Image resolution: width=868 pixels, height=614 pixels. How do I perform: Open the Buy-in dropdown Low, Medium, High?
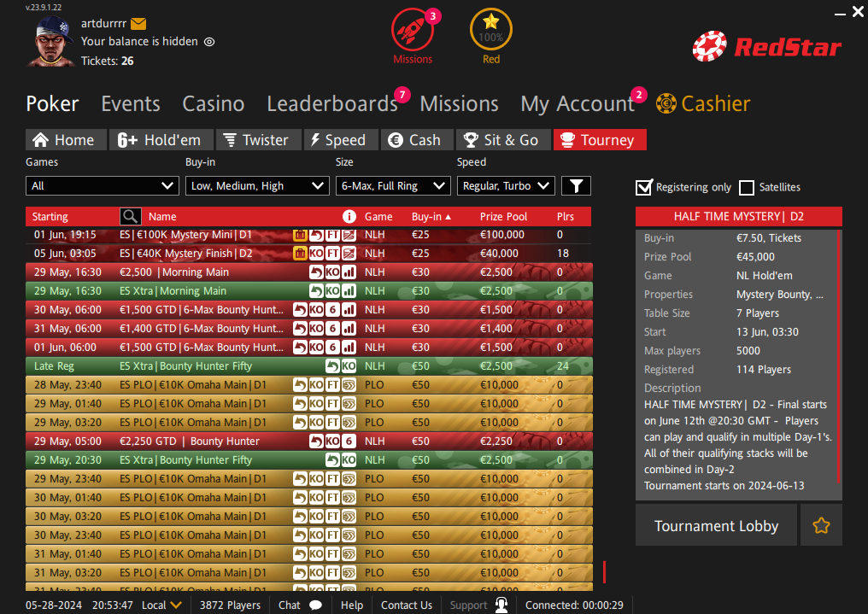pyautogui.click(x=257, y=186)
